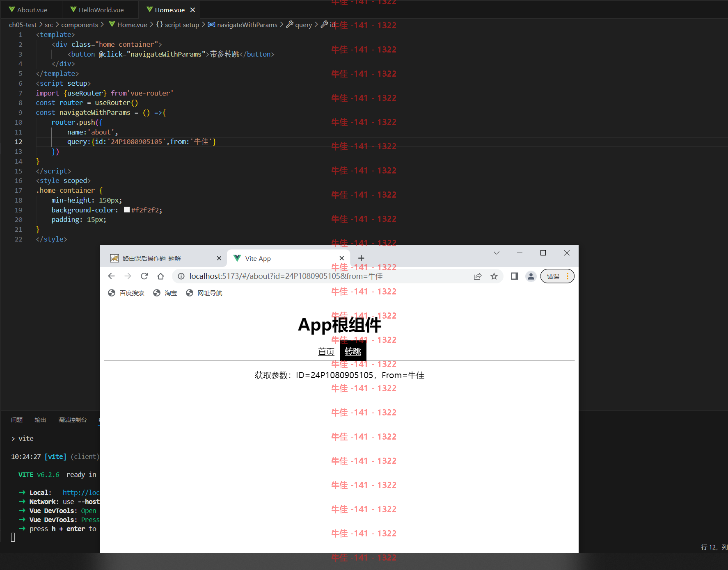Image resolution: width=728 pixels, height=570 pixels.
Task: Open the browser three-dot menu
Action: coord(568,276)
